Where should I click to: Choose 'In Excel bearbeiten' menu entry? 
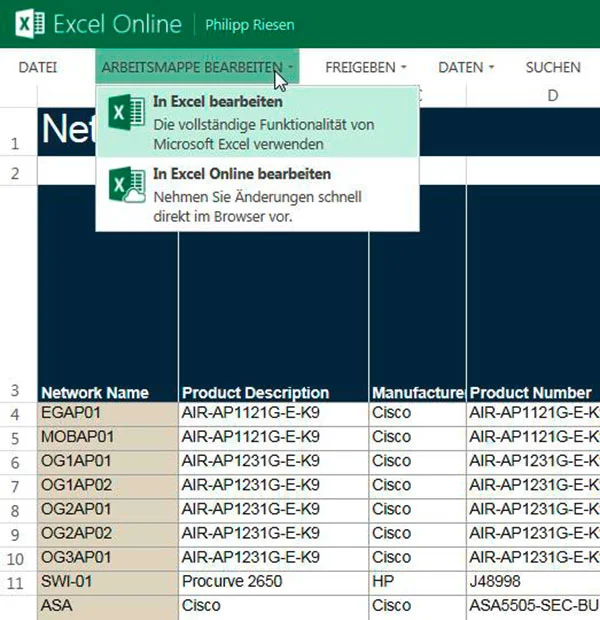coord(257,122)
